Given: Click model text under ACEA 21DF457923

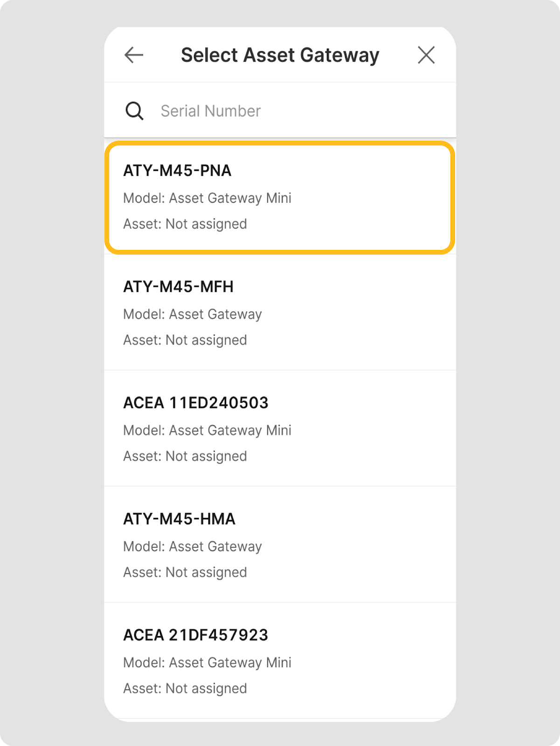Looking at the screenshot, I should pyautogui.click(x=207, y=663).
